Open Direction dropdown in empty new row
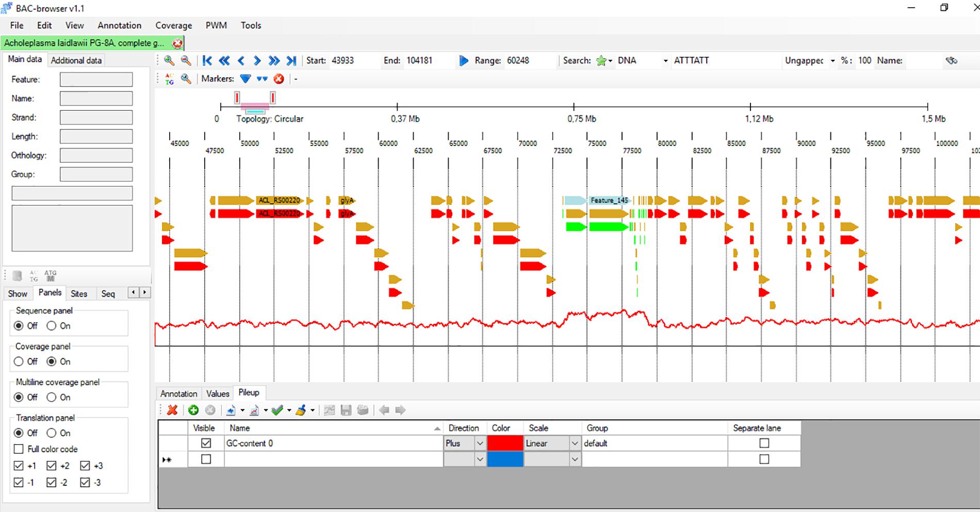Image resolution: width=980 pixels, height=512 pixels. pyautogui.click(x=480, y=459)
